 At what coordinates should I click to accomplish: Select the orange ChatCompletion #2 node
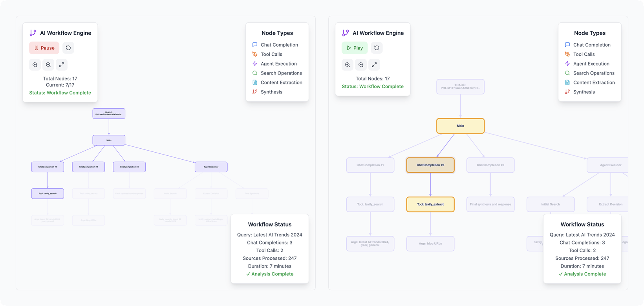[x=430, y=165]
